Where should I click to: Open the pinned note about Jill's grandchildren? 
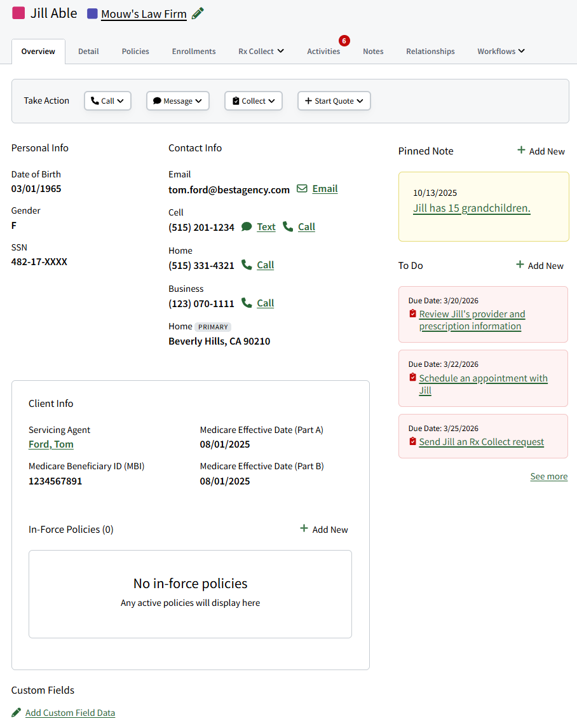[472, 208]
